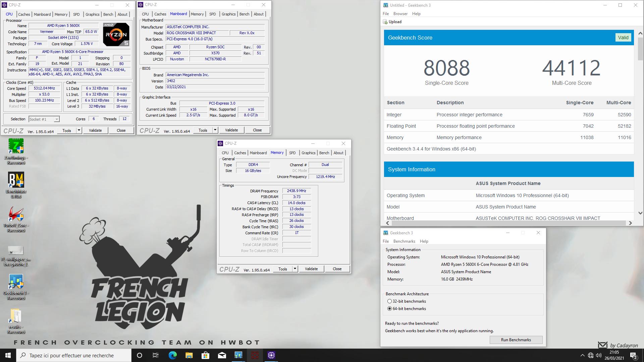
Task: Switch to Caches tab in CPU window
Action: point(24,14)
